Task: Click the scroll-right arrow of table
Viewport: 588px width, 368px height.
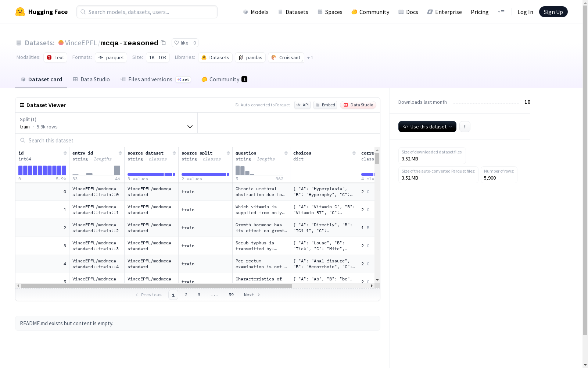Action: 372,286
